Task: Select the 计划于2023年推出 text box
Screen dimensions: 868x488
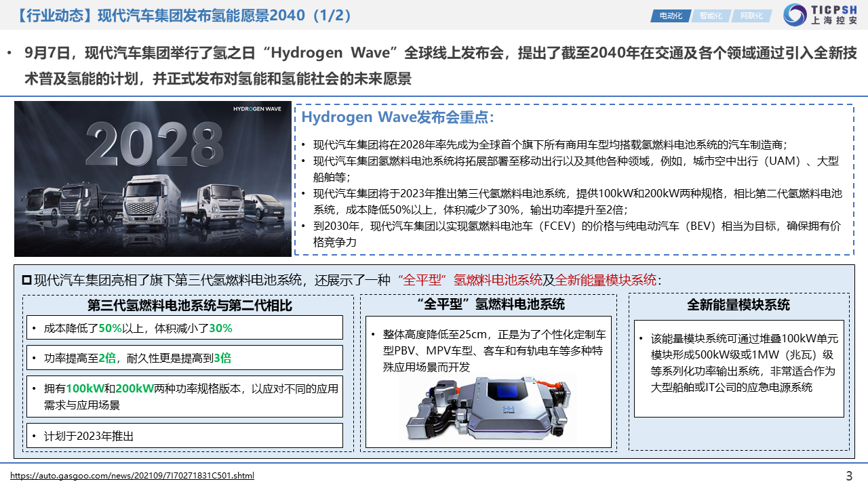Action: click(x=184, y=436)
